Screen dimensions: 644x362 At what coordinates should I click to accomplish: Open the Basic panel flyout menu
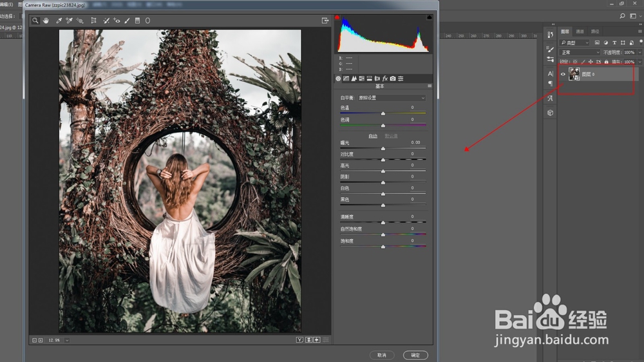[x=430, y=86]
